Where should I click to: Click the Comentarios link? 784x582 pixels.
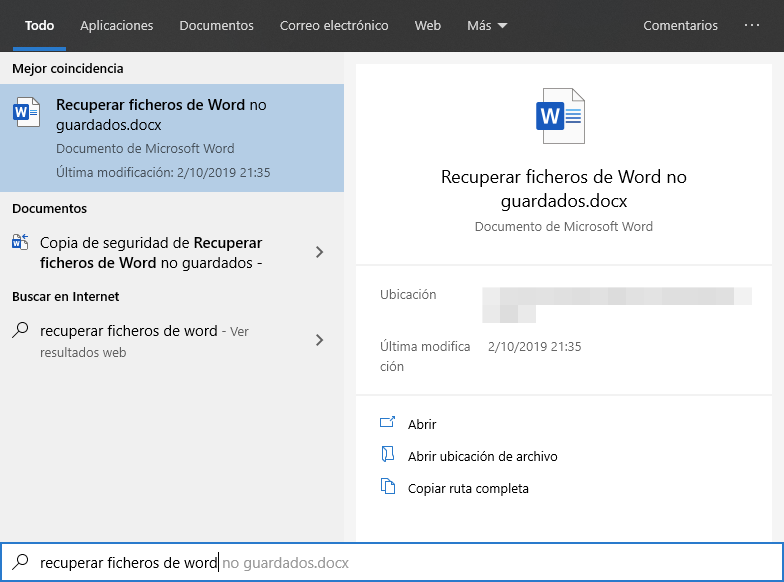click(x=680, y=26)
